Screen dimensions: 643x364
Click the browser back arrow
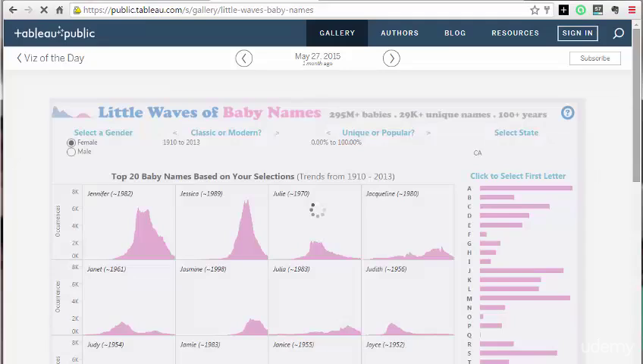pos(13,10)
